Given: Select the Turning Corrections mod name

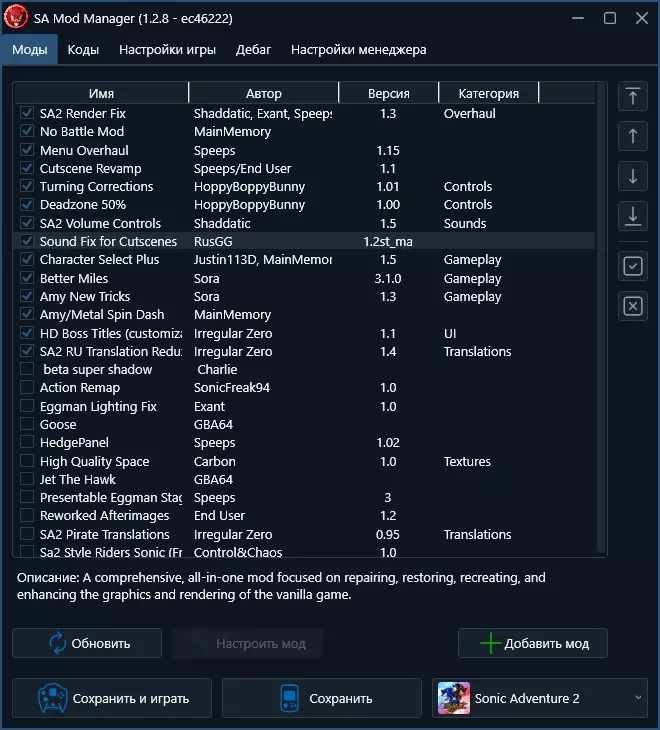Looking at the screenshot, I should [x=96, y=187].
